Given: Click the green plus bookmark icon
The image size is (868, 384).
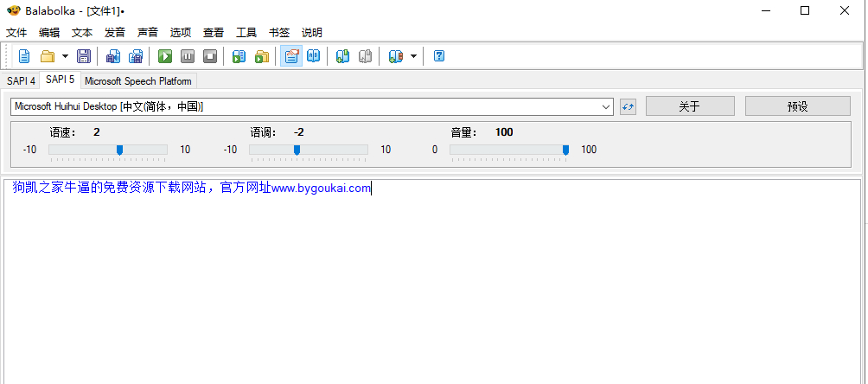Looking at the screenshot, I should 342,56.
